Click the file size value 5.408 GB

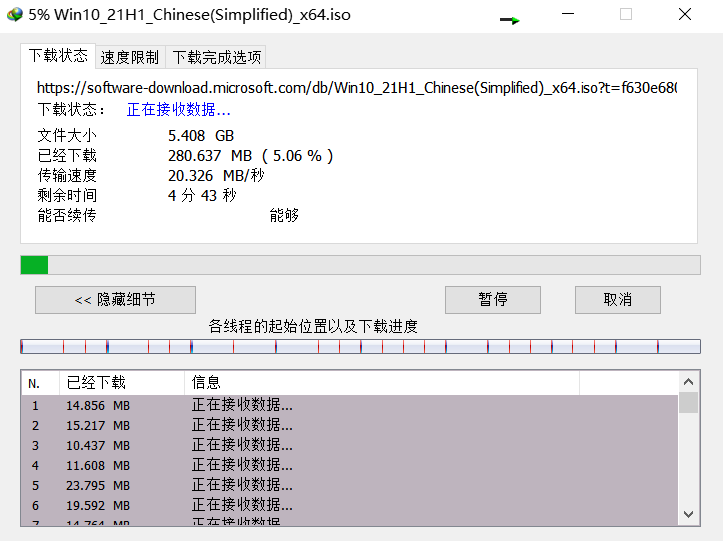point(201,136)
